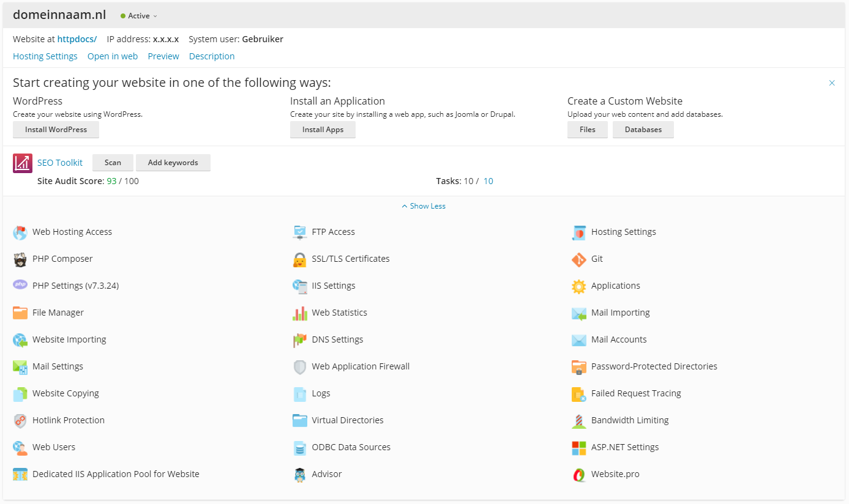Open the PHP Settings (v7.3.24) text link
Viewport: 849px width, 504px height.
click(75, 286)
